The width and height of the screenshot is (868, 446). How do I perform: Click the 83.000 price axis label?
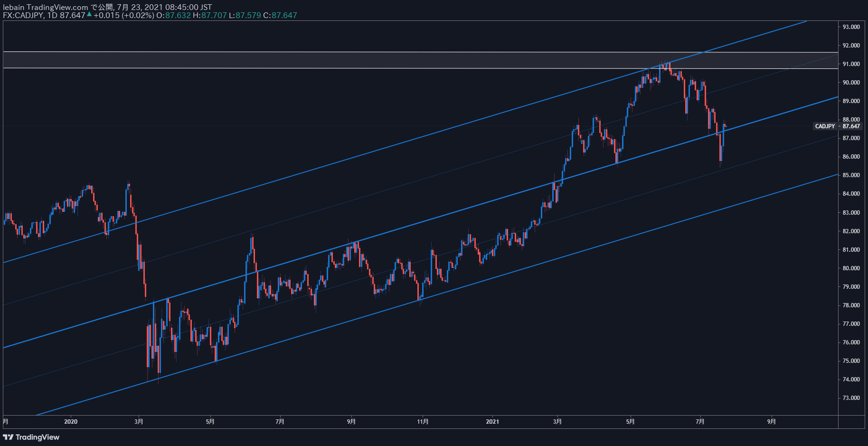[x=851, y=213]
